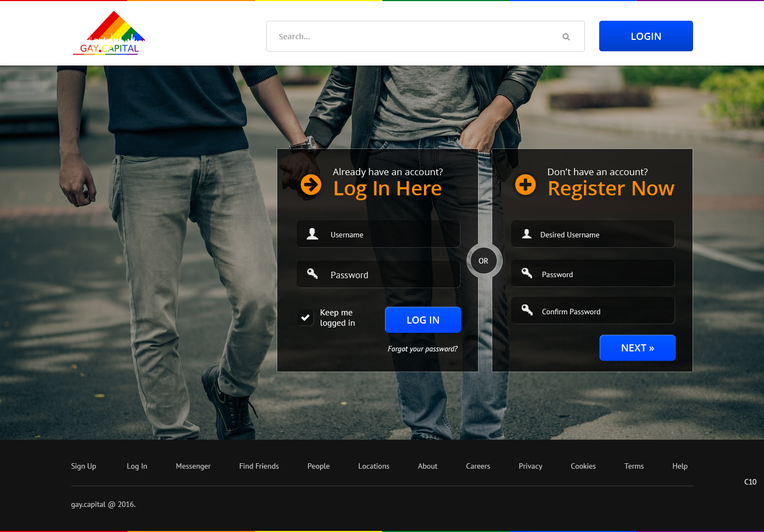The width and height of the screenshot is (764, 532).
Task: Click the Don't have an account? text
Action: tap(598, 172)
